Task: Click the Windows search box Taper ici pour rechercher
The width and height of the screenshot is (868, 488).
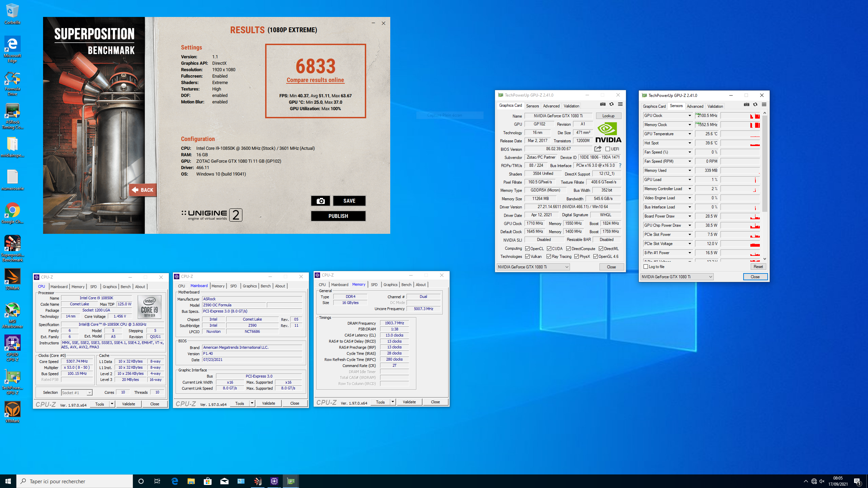Action: [x=75, y=481]
